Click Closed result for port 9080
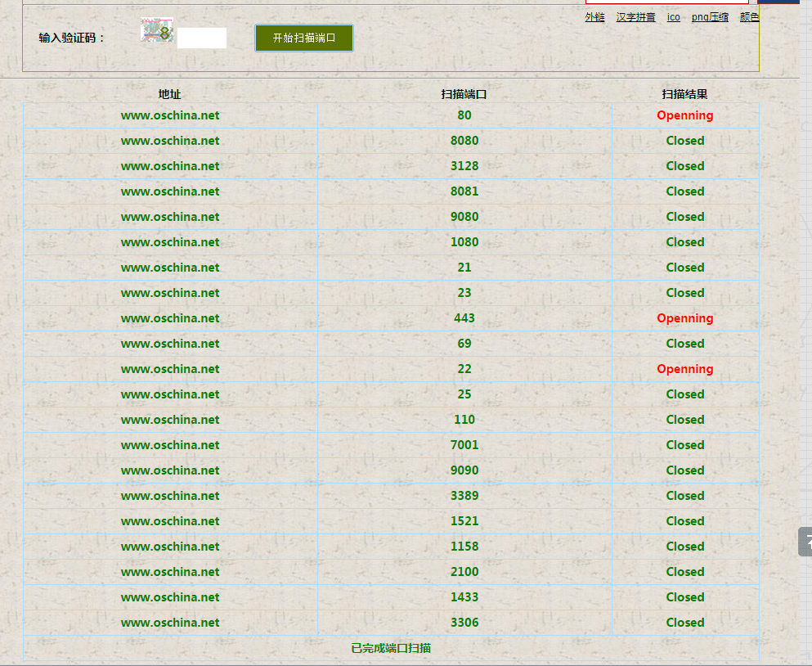The width and height of the screenshot is (812, 666). coord(685,217)
